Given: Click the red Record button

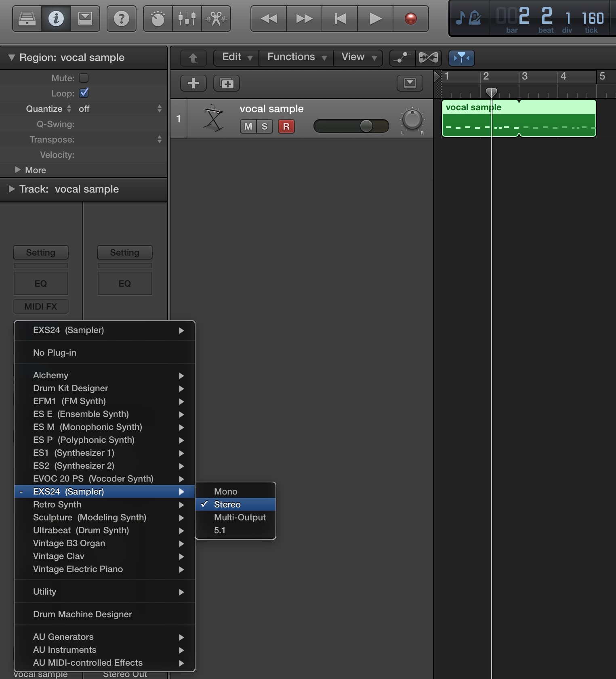Looking at the screenshot, I should (x=411, y=19).
